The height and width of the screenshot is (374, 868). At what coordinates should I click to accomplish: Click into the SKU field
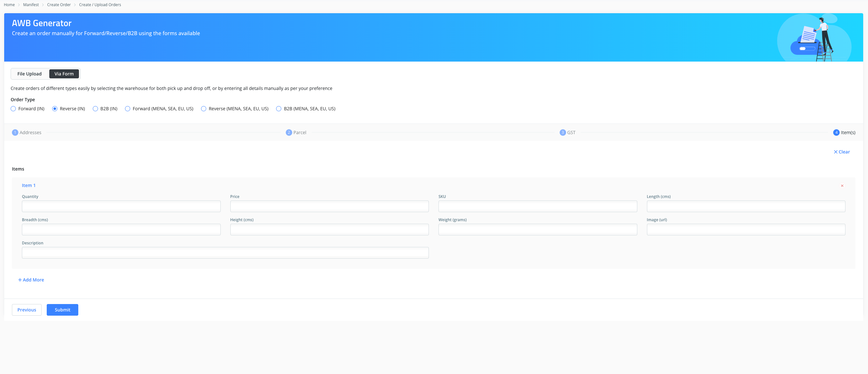click(x=537, y=206)
